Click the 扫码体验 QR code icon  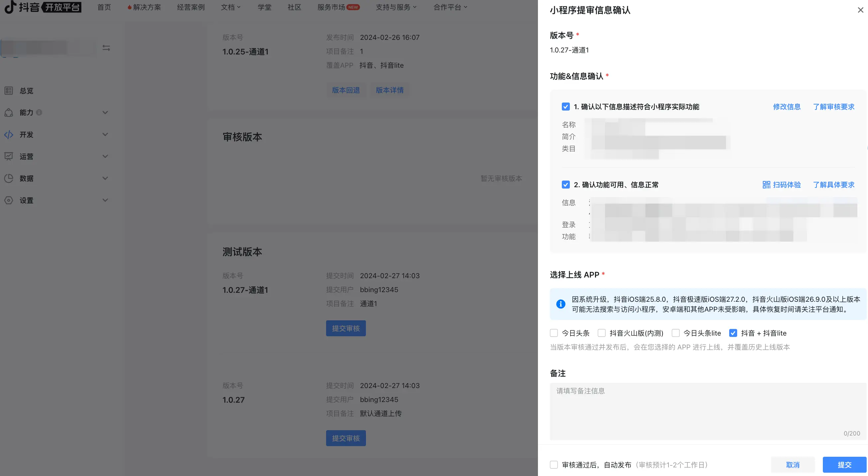coord(766,185)
